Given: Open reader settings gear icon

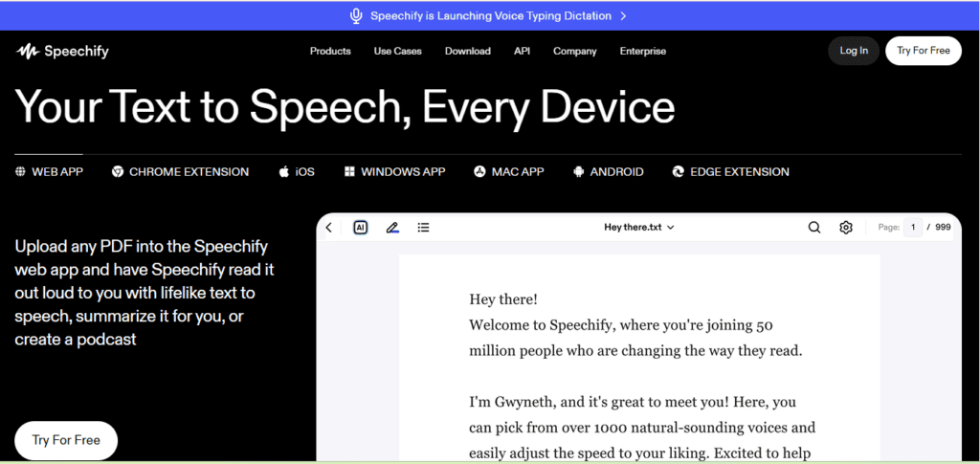Looking at the screenshot, I should pyautogui.click(x=846, y=228).
